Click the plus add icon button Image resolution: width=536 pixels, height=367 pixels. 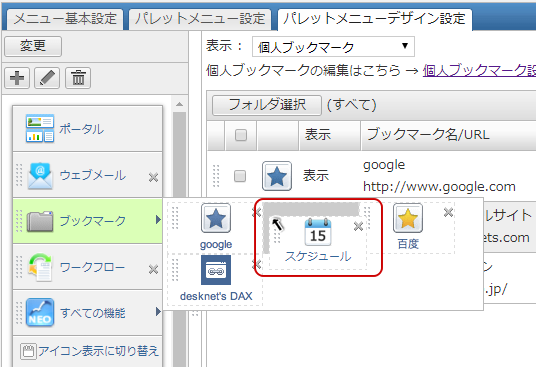point(17,78)
